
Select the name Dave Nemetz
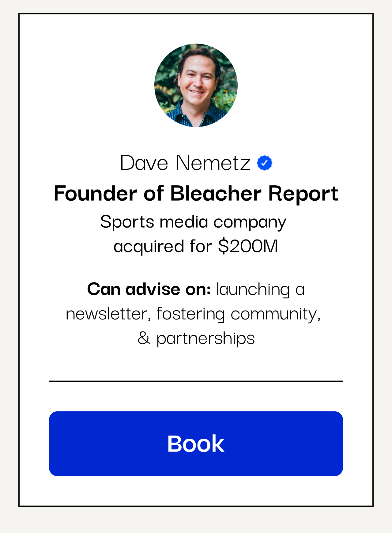[185, 163]
